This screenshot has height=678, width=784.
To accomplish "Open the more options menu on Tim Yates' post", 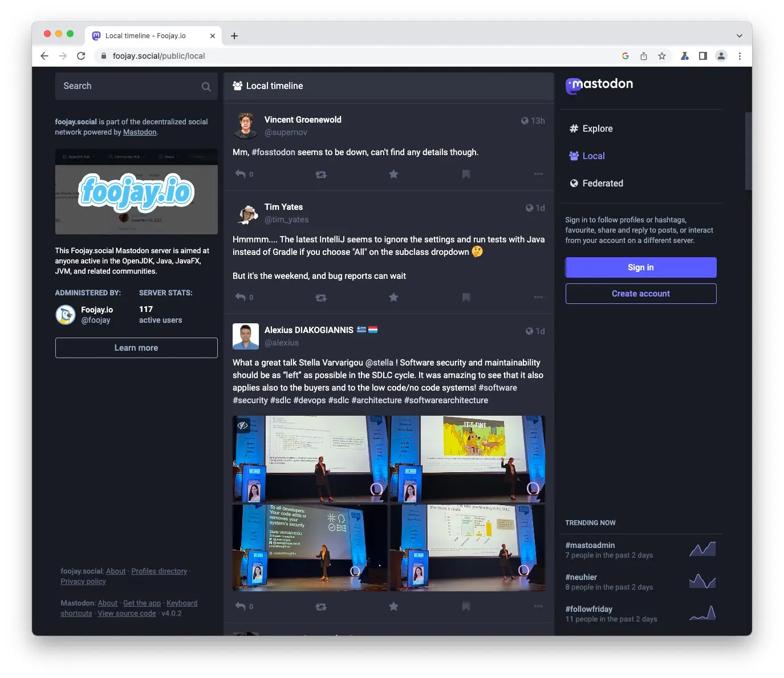I will 538,297.
